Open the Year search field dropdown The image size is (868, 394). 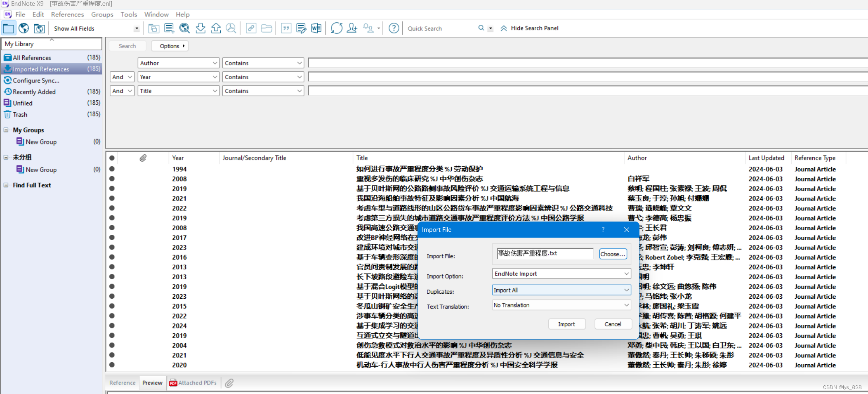tap(178, 77)
